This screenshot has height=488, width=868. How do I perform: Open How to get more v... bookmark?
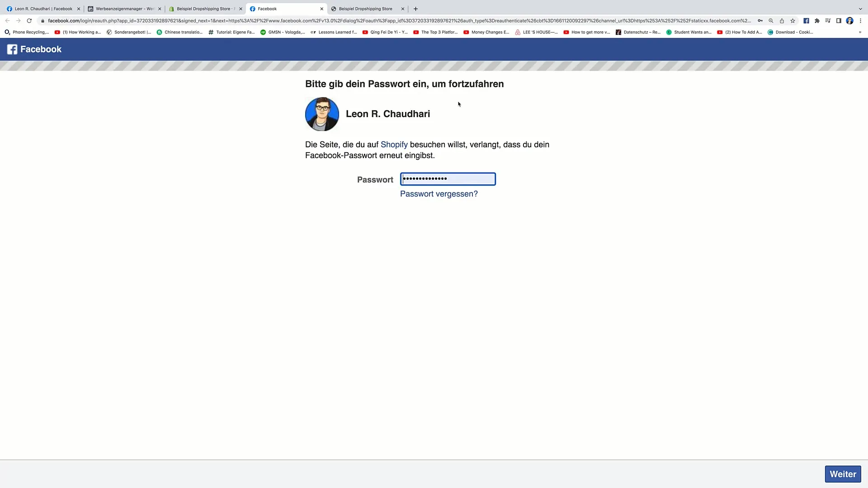pyautogui.click(x=587, y=32)
